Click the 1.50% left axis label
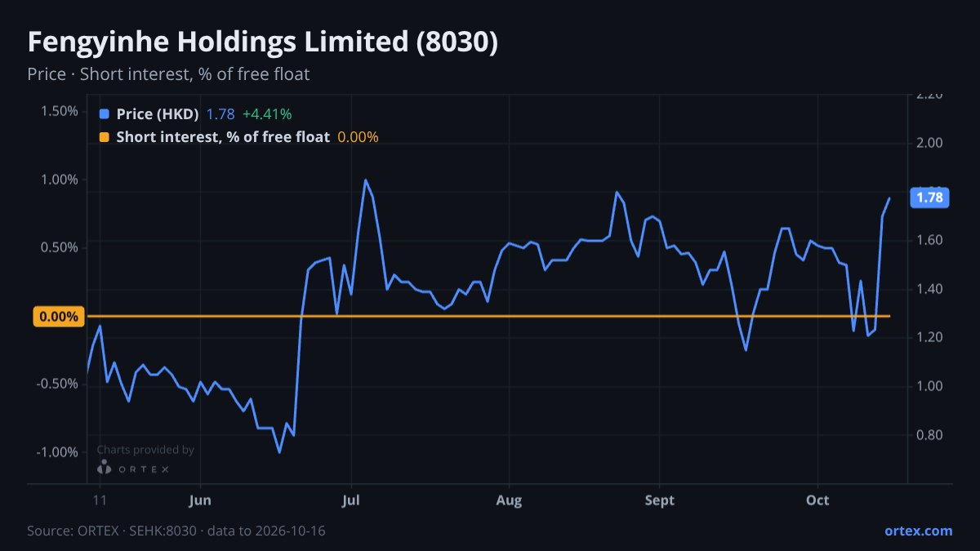 click(x=60, y=111)
